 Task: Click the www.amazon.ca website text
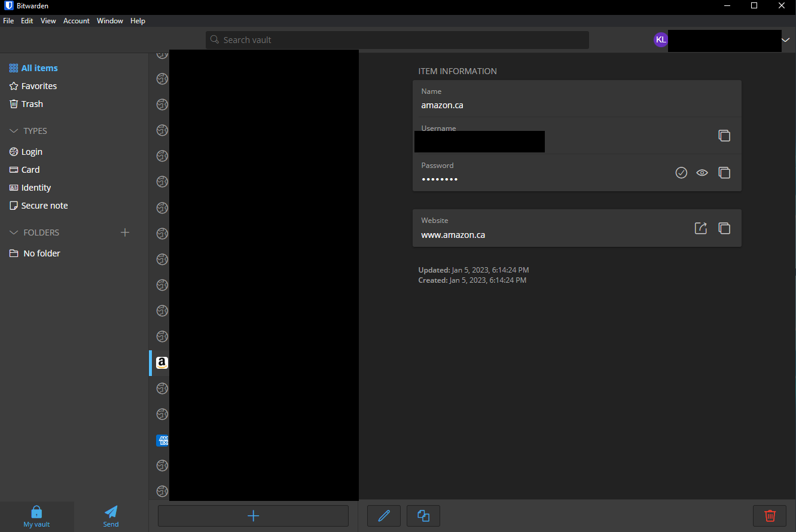[453, 235]
